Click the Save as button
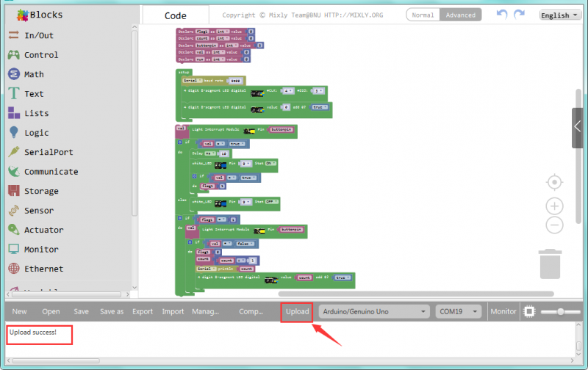588x370 pixels. click(111, 311)
